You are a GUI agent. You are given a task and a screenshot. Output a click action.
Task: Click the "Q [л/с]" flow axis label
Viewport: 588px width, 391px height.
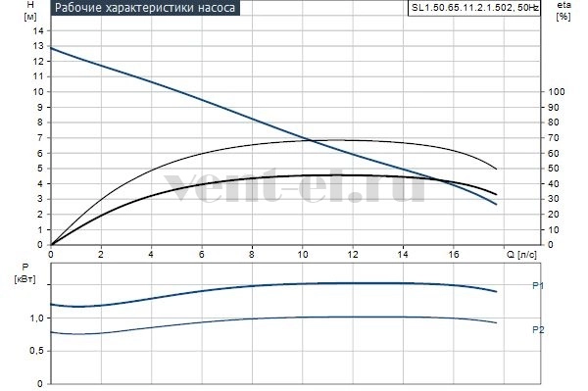521,255
